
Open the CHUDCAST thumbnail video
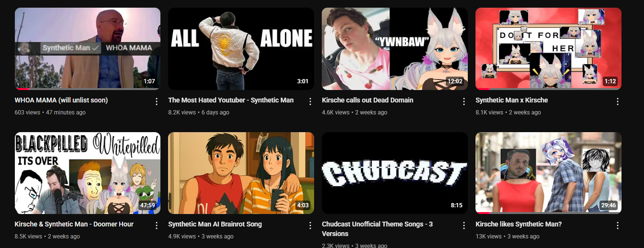point(395,173)
